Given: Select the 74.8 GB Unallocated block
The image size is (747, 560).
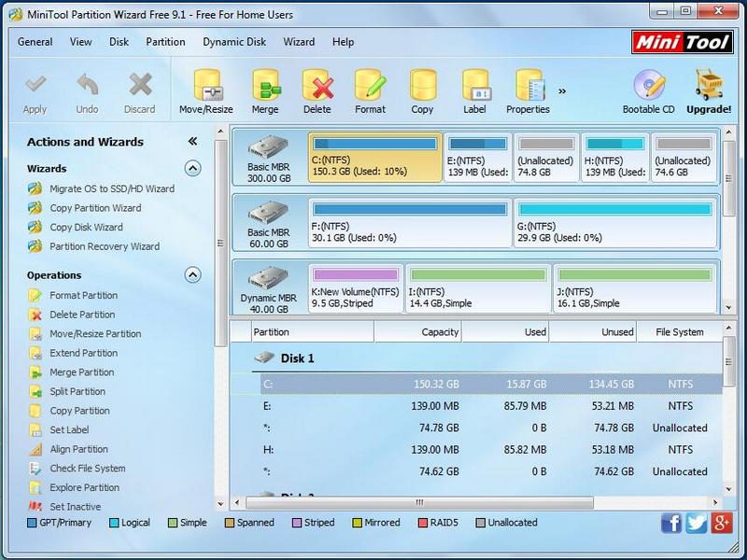Looking at the screenshot, I should pos(546,157).
